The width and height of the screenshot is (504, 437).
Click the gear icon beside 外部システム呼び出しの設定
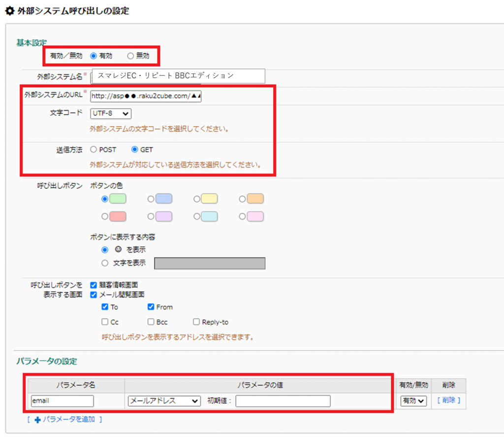click(10, 11)
